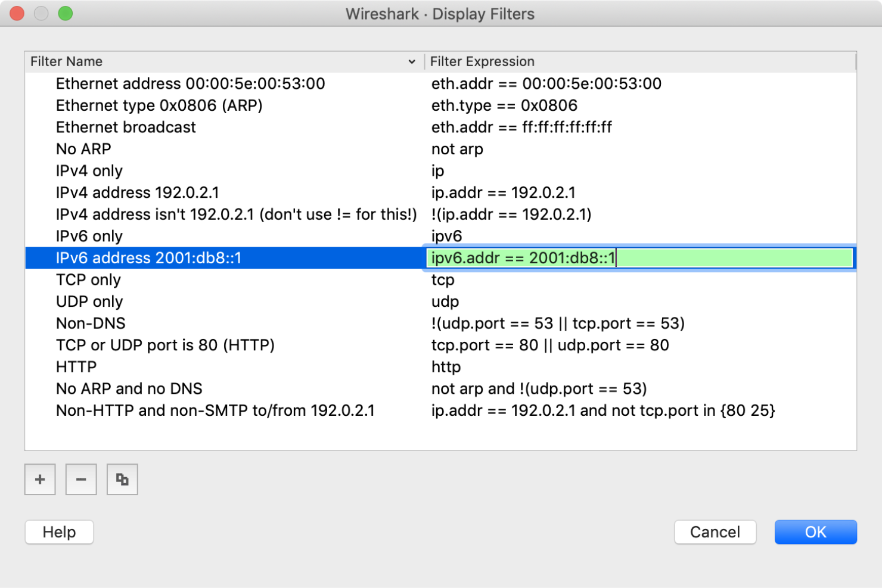Click the Filter Expression column header
882x588 pixels.
[x=482, y=61]
